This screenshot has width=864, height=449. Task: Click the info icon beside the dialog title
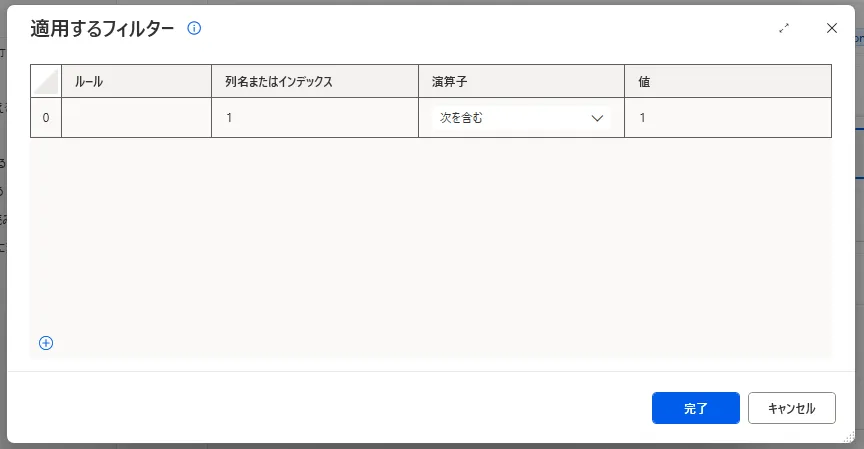(x=194, y=29)
